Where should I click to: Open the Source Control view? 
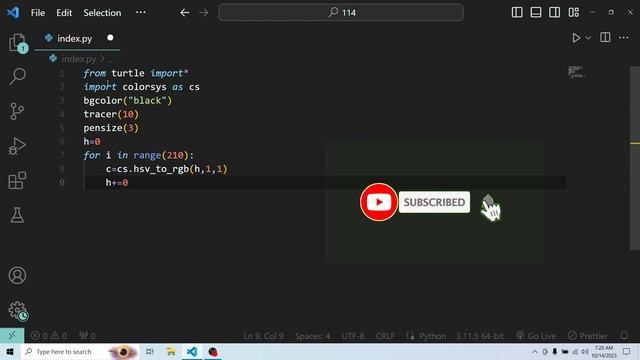[17, 111]
